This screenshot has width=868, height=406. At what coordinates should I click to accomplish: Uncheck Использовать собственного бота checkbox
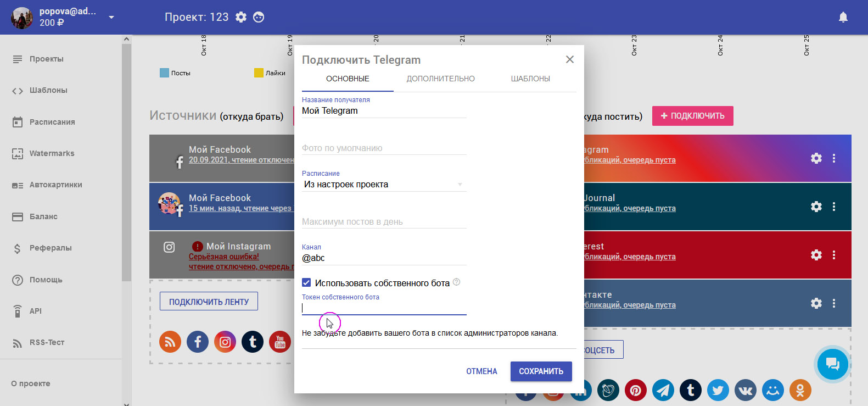pos(306,283)
